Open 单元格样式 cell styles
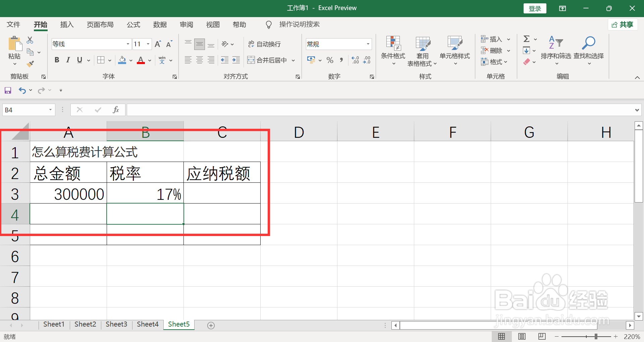This screenshot has width=644, height=342. (x=455, y=50)
